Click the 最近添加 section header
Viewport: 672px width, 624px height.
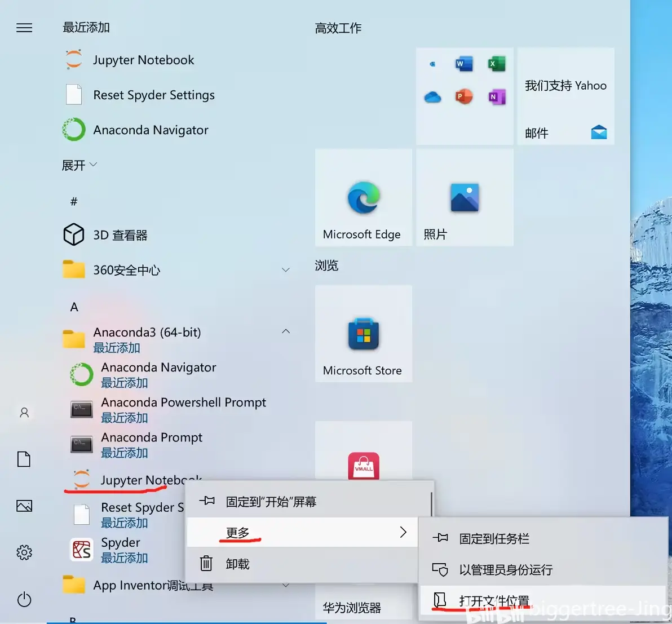pyautogui.click(x=86, y=28)
